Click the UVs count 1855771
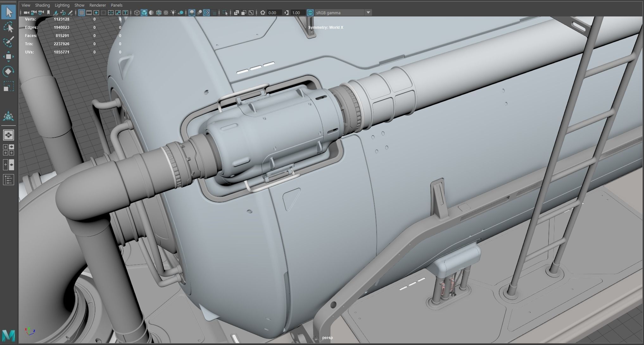Viewport: 644px width, 345px height. click(61, 52)
